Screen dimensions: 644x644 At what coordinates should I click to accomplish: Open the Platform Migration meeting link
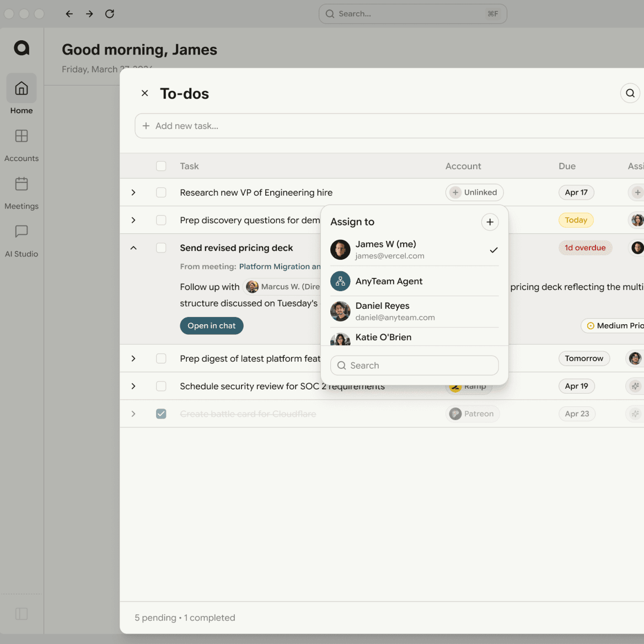[x=279, y=266]
